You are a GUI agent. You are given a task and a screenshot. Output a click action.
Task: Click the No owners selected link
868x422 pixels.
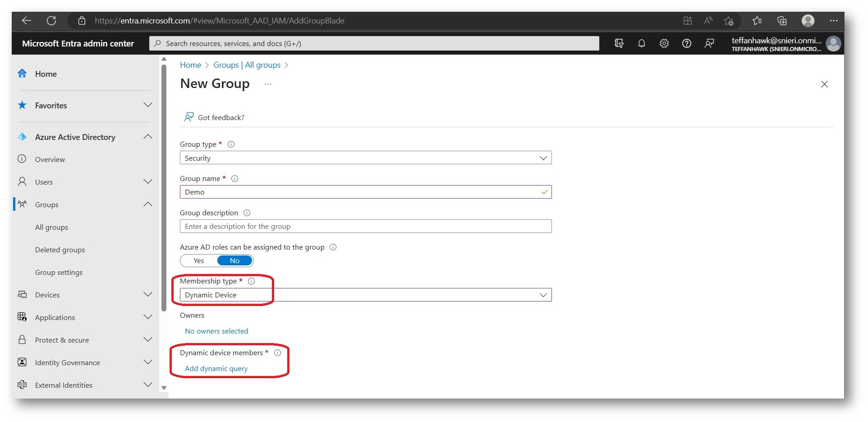216,331
